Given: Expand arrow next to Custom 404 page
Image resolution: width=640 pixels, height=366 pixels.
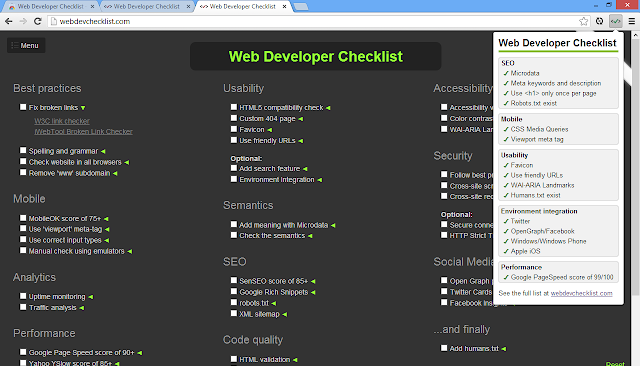Looking at the screenshot, I should click(300, 119).
